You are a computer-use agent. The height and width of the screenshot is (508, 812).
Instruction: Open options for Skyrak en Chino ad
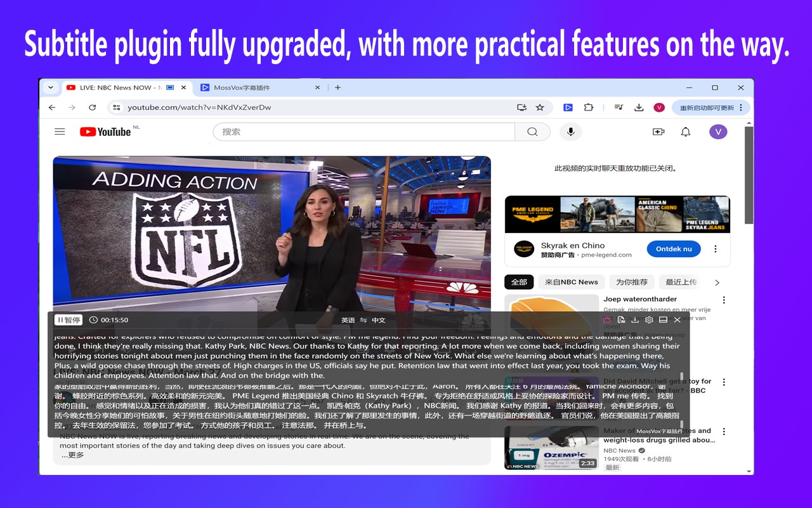point(716,249)
